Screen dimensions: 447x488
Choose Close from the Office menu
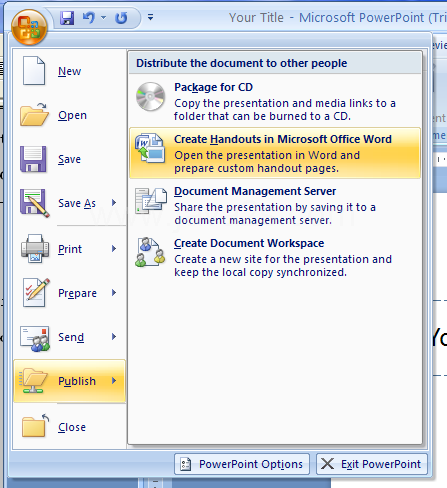(69, 427)
